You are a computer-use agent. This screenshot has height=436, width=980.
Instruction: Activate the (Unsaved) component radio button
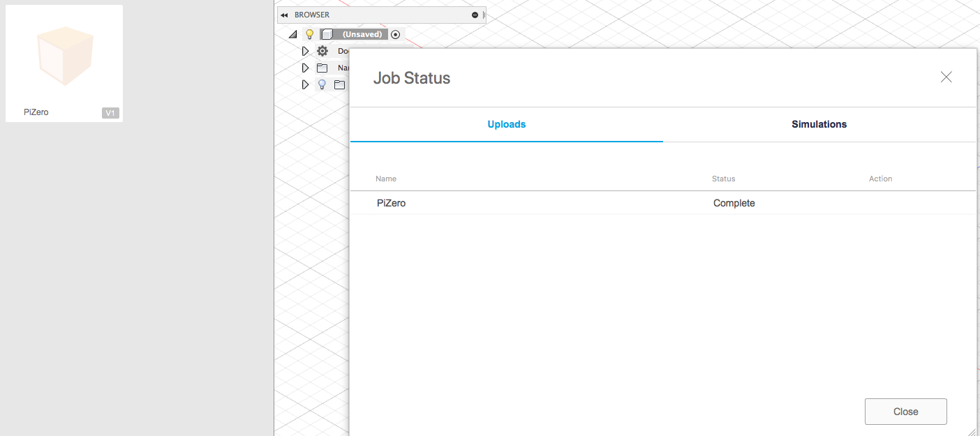(396, 34)
